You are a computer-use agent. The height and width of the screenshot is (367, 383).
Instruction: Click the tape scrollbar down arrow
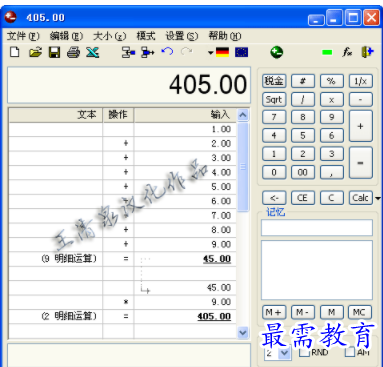click(x=243, y=332)
